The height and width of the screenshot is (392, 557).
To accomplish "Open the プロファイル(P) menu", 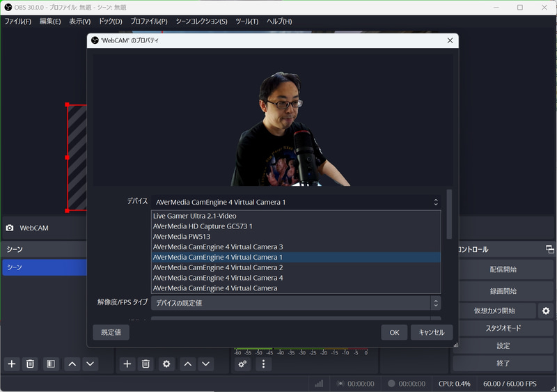I will (149, 22).
